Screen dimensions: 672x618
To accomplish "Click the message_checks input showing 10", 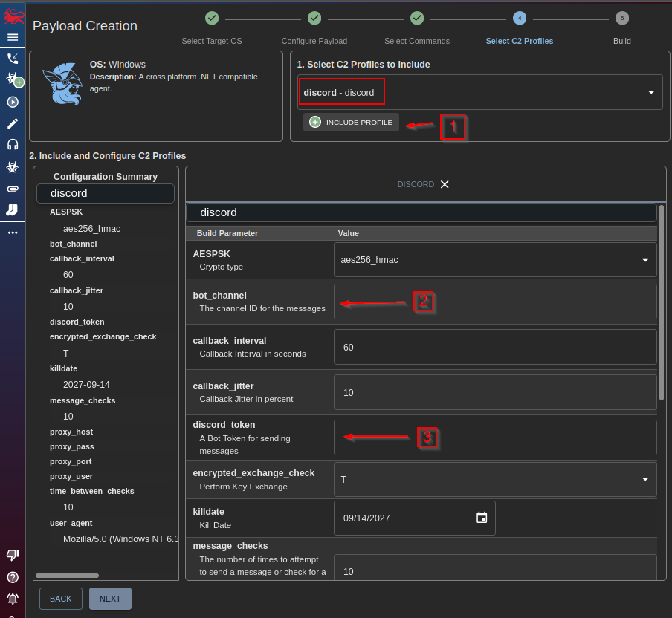I will tap(495, 568).
